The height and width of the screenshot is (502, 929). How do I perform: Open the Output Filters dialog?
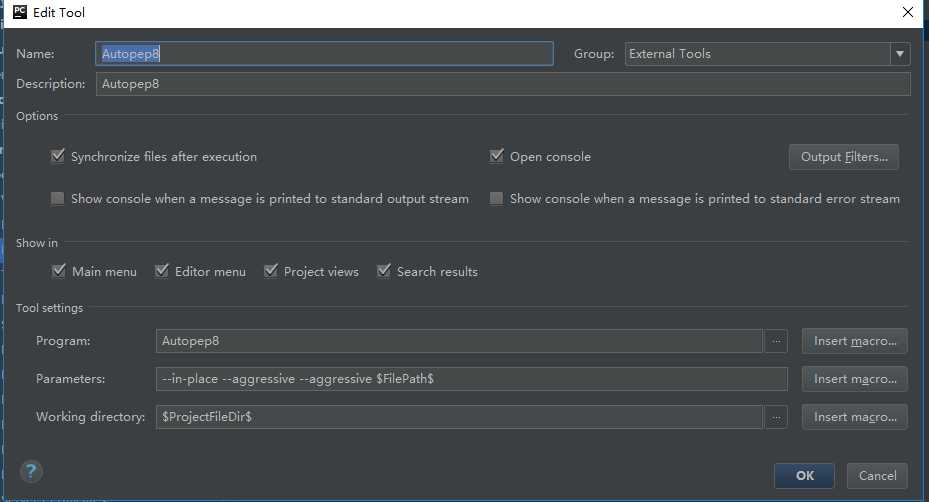844,157
